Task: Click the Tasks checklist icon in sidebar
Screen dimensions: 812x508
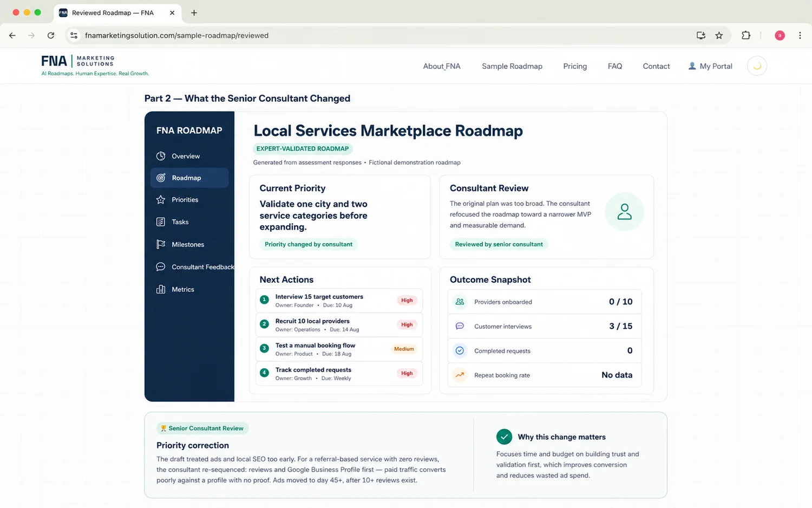Action: (161, 222)
